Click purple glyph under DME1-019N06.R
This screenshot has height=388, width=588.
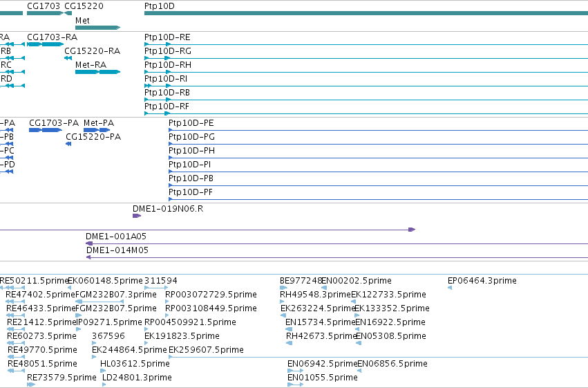click(x=137, y=216)
